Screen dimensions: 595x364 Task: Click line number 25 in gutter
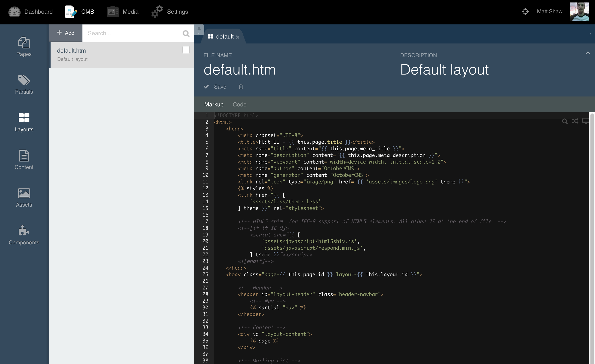click(205, 274)
